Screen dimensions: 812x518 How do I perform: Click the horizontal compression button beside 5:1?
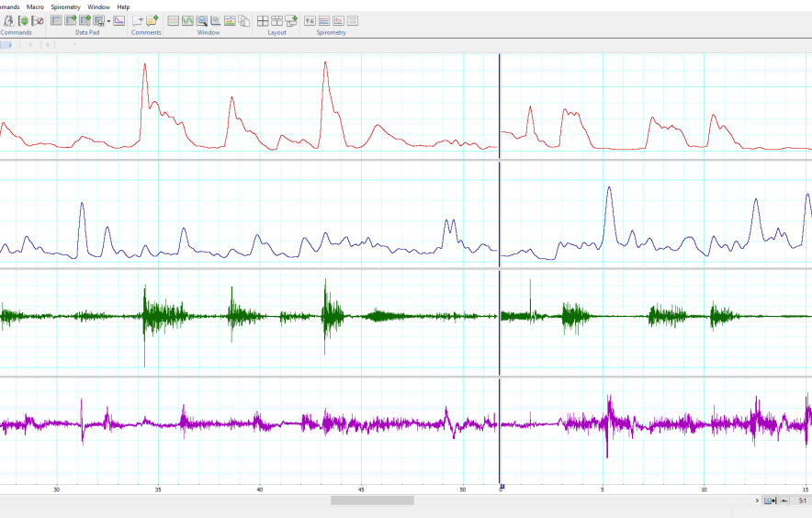(x=784, y=501)
